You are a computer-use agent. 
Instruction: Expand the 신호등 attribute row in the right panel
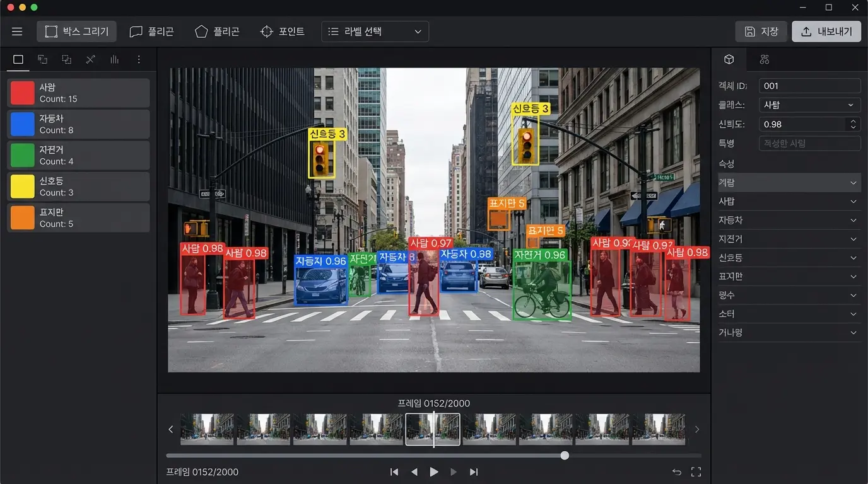coord(789,258)
